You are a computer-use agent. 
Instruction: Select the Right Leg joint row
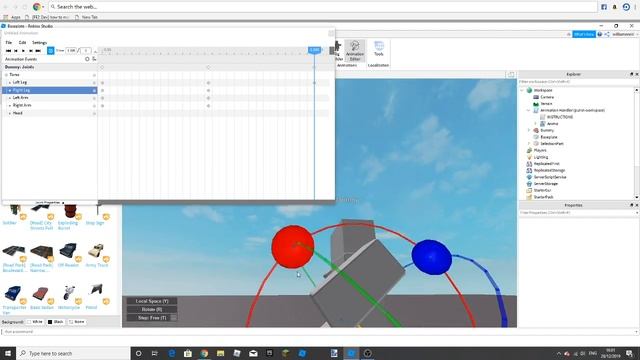(x=50, y=90)
